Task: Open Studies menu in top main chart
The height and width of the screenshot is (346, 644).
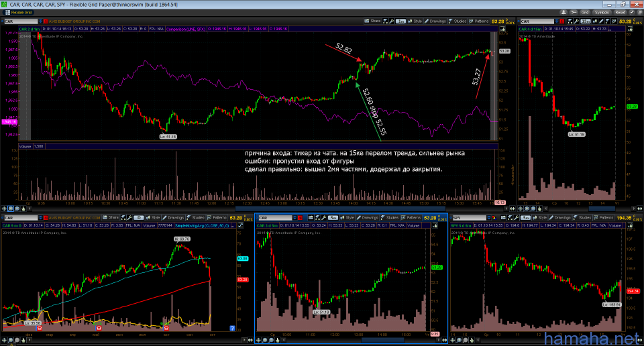Action: 458,21
